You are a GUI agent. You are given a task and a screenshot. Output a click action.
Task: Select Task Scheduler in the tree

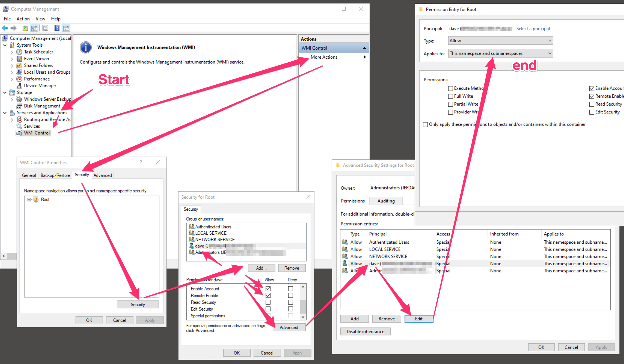pyautogui.click(x=38, y=52)
